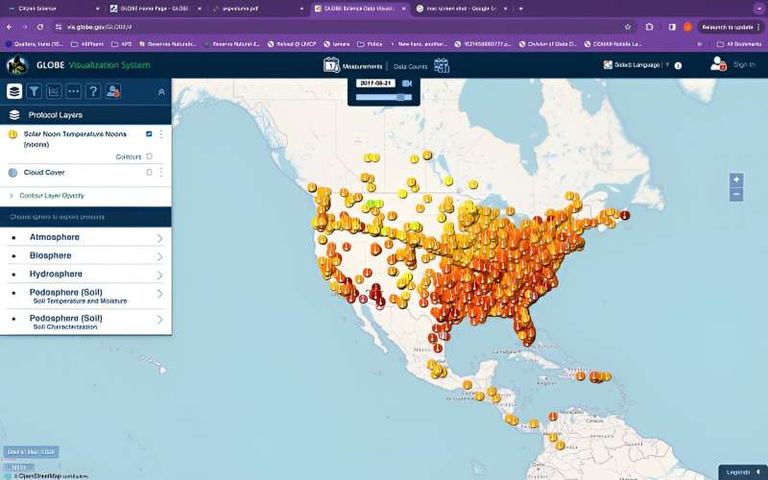The image size is (768, 480).
Task: Check the Cloud Cover layer checkbox
Action: tap(149, 172)
